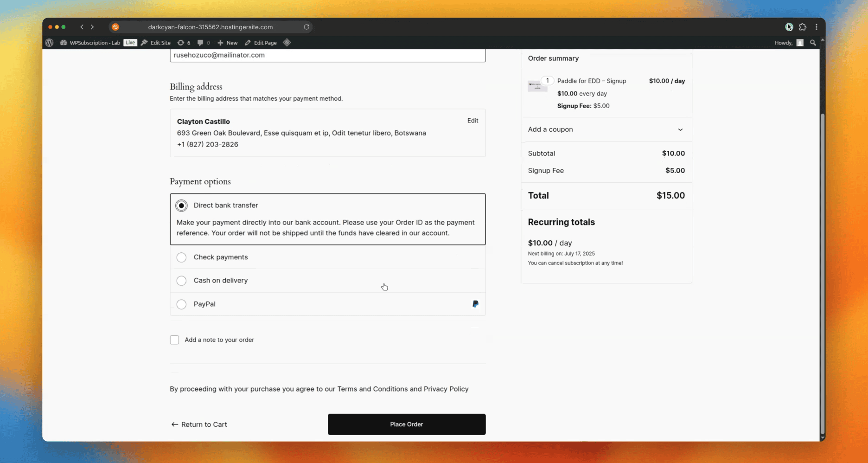Viewport: 868px width, 463px height.
Task: Click the quantity 1 badge on product
Action: (547, 81)
